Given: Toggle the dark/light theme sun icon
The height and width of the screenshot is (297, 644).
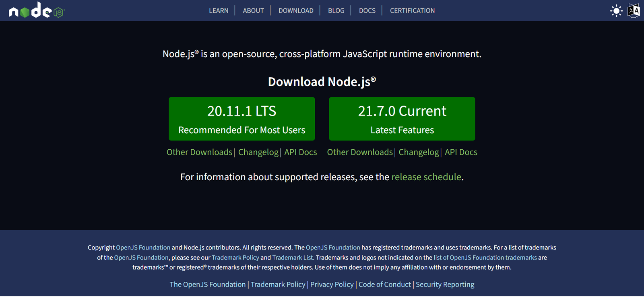Looking at the screenshot, I should pos(616,11).
